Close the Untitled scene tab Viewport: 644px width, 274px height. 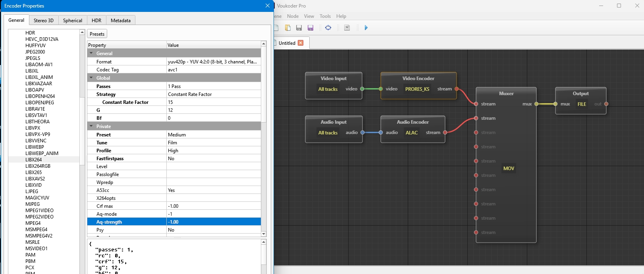coord(301,43)
